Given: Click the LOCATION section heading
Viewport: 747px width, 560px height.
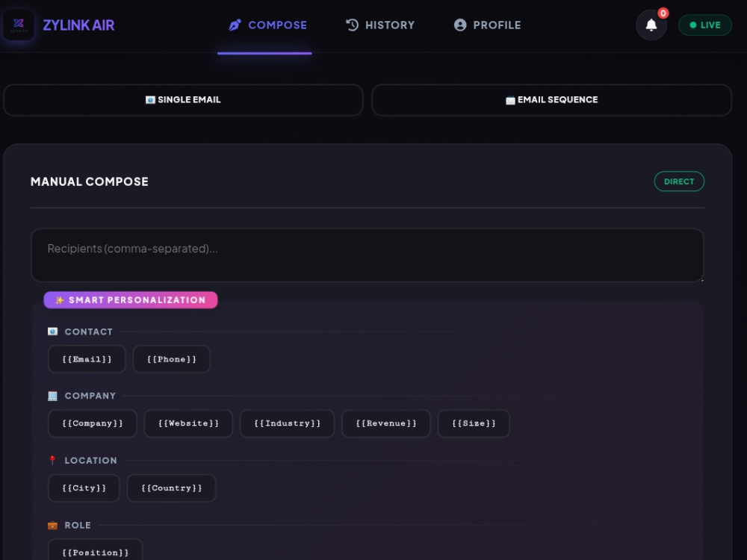Looking at the screenshot, I should pos(90,461).
